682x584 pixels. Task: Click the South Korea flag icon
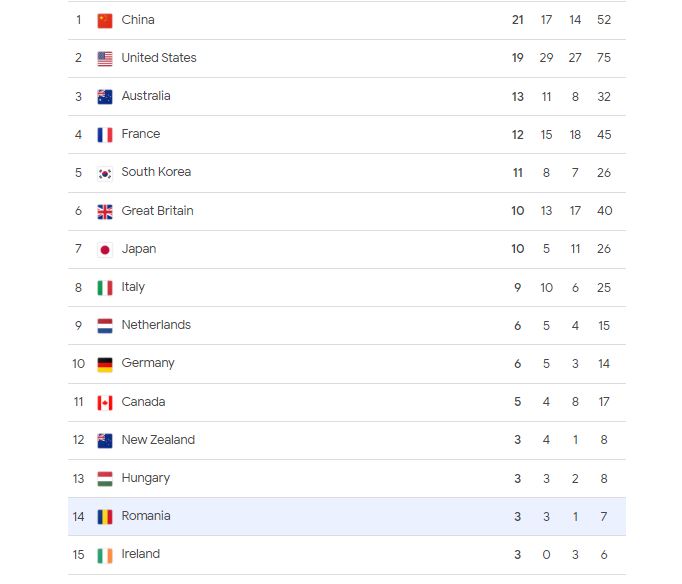(x=105, y=172)
